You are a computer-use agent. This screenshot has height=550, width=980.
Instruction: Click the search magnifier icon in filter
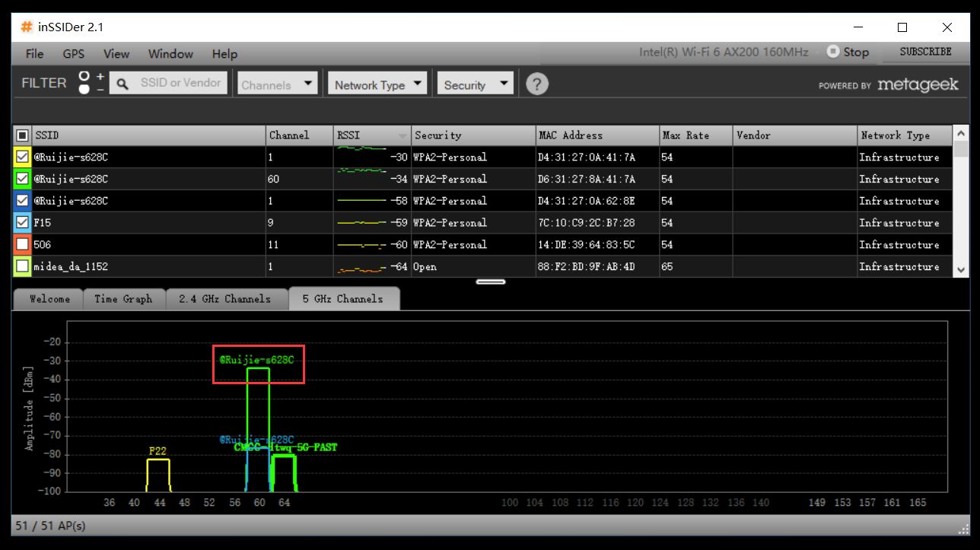tap(122, 84)
